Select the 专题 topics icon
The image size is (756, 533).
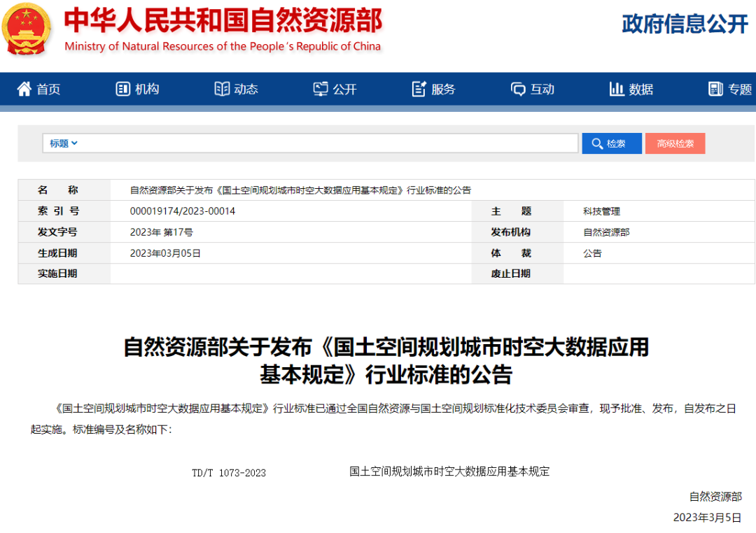click(715, 89)
